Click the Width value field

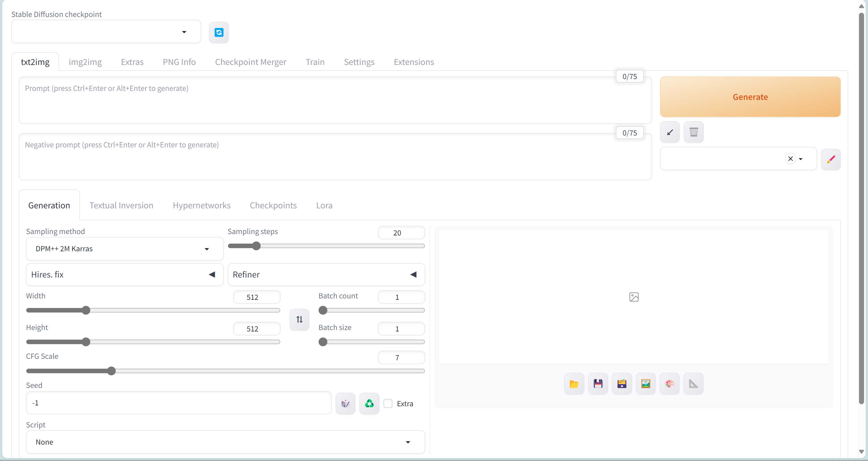tap(257, 297)
